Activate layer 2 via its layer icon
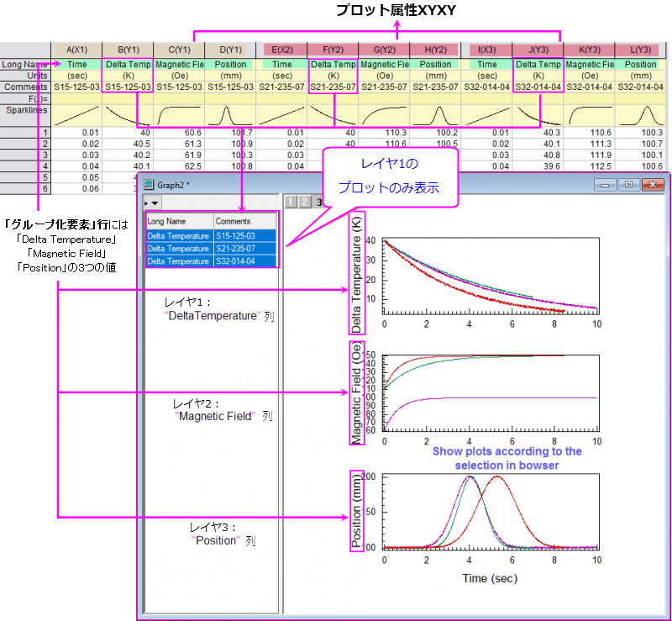Viewport: 672px width, 621px height. click(304, 202)
